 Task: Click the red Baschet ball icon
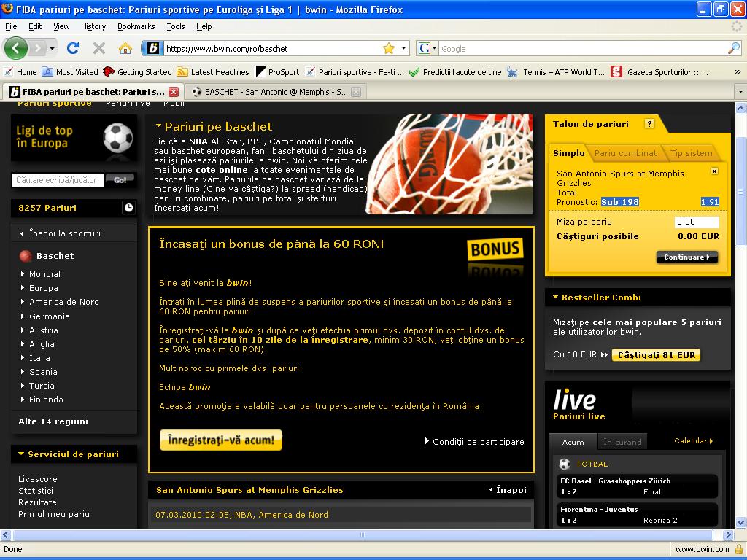click(x=26, y=256)
